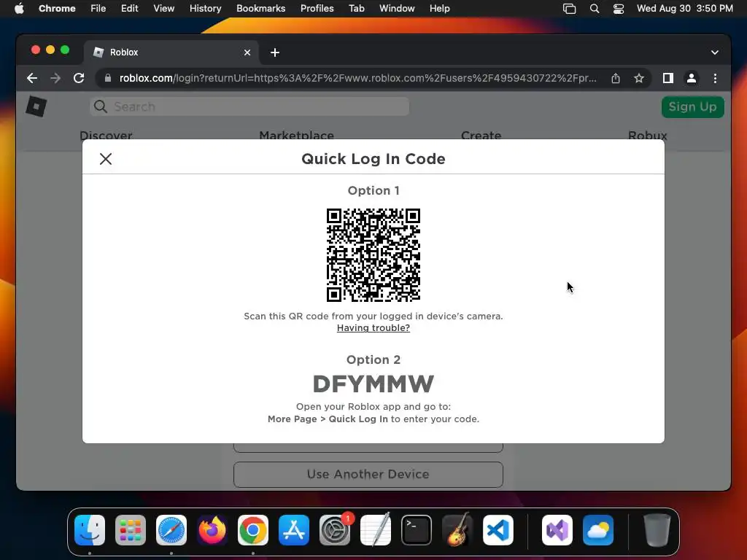Click the URL address bar
Image resolution: width=747 pixels, height=560 pixels.
click(x=357, y=78)
